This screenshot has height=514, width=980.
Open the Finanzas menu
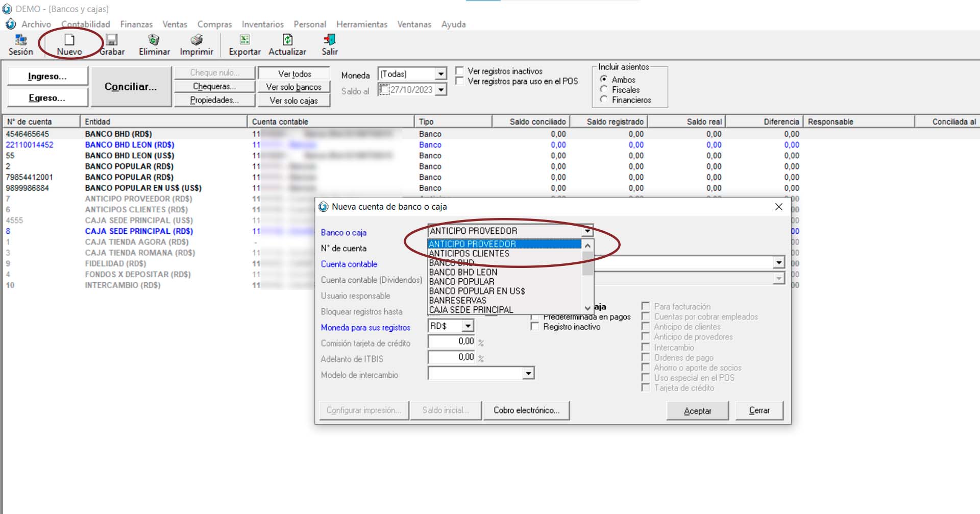pos(136,24)
